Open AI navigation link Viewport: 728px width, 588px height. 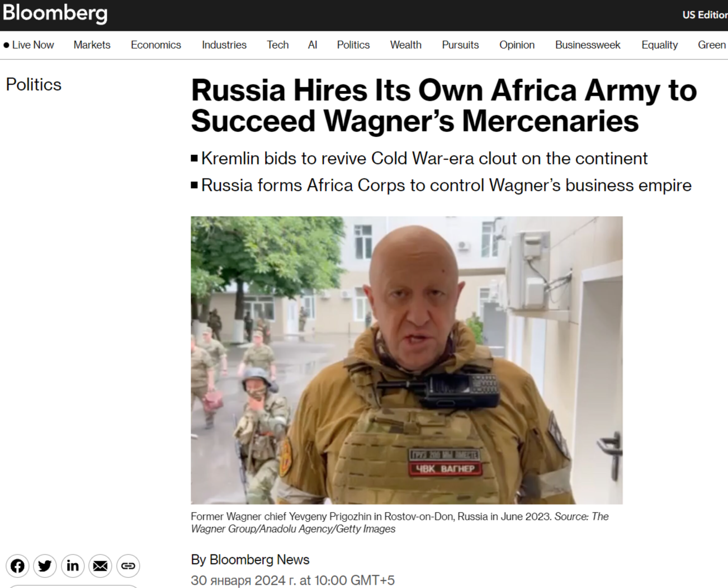click(313, 45)
